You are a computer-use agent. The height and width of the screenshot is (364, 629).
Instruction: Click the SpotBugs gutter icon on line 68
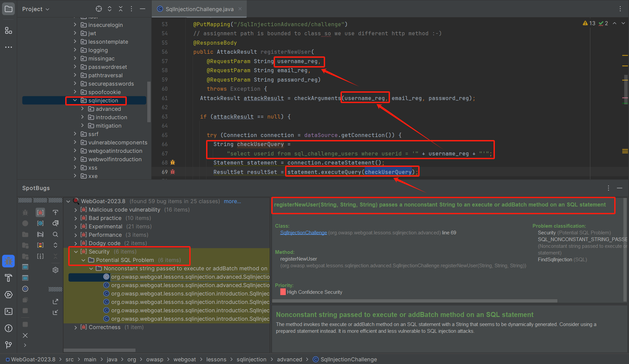[172, 163]
